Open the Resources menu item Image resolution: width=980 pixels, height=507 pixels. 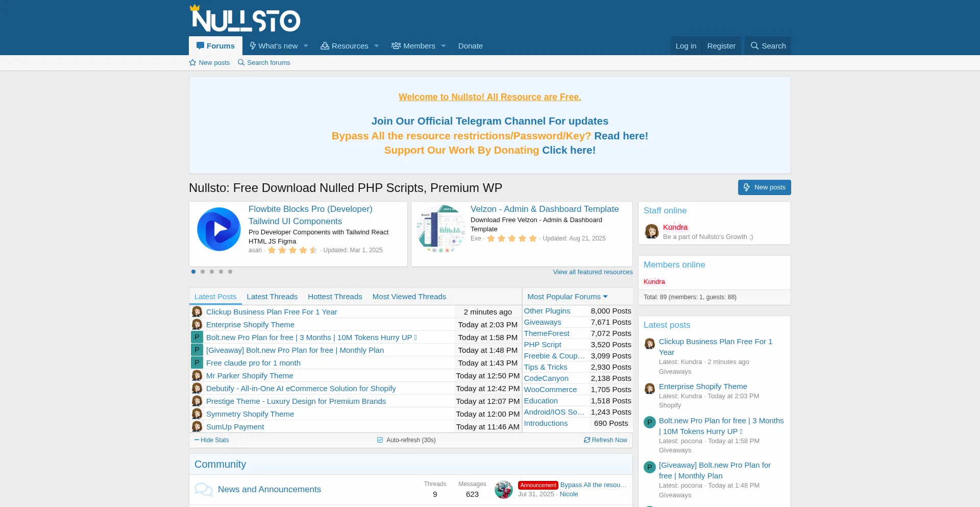click(x=345, y=46)
